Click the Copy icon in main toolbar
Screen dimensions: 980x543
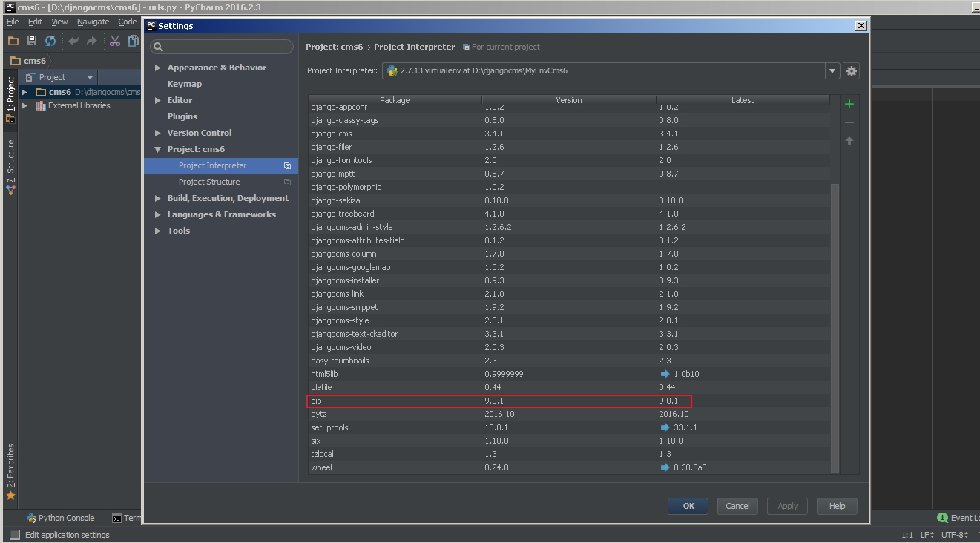(x=134, y=41)
